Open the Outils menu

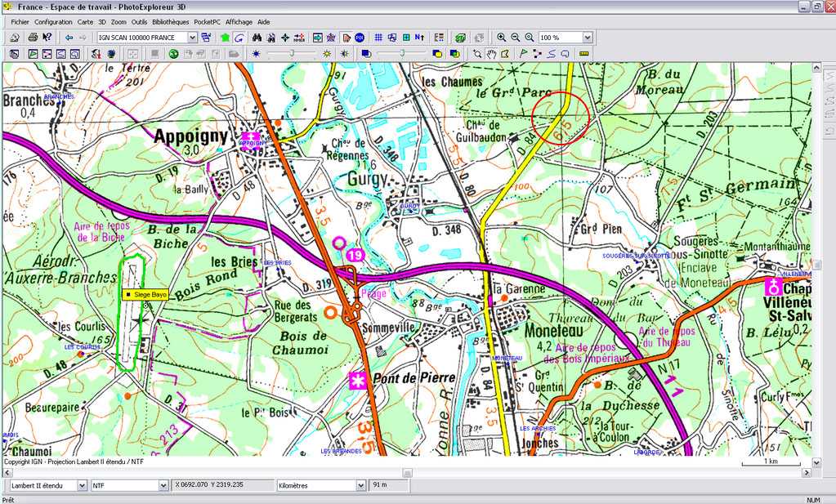(139, 22)
